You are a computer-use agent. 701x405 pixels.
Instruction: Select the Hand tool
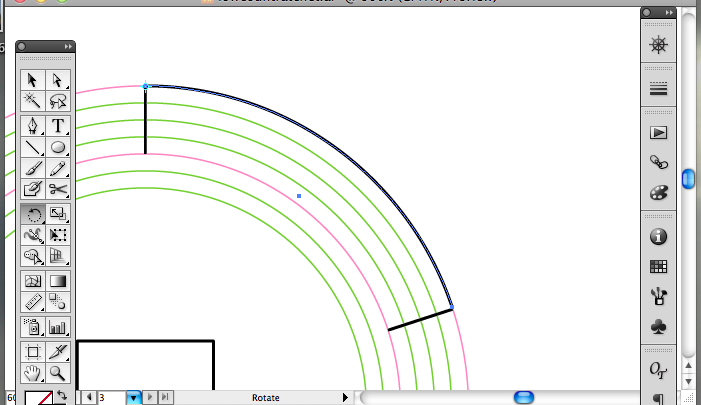click(x=33, y=373)
